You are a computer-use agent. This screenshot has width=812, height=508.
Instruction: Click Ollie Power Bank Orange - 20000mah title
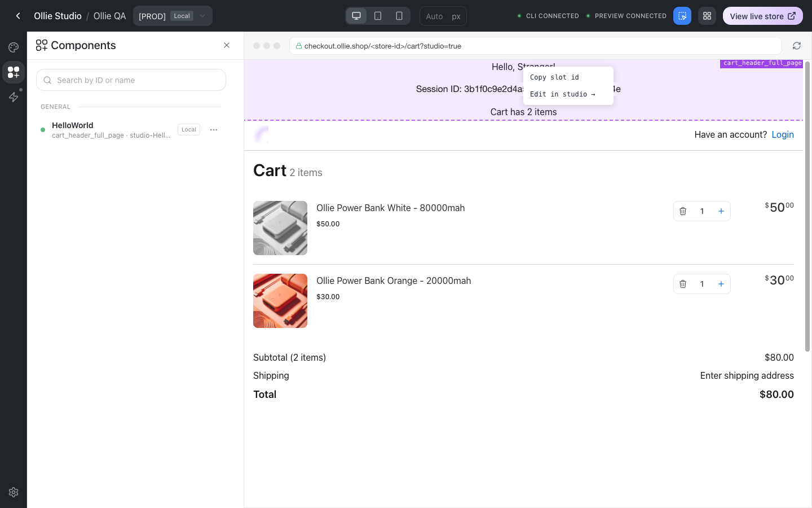(x=394, y=281)
